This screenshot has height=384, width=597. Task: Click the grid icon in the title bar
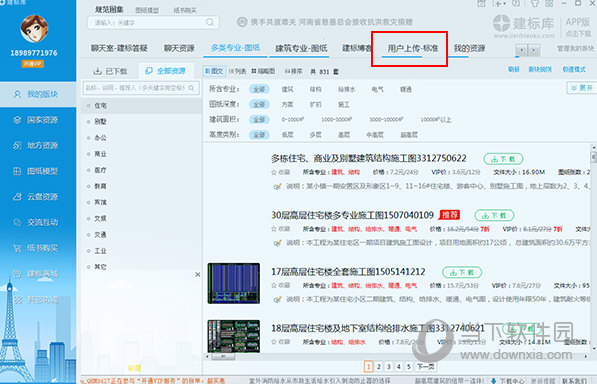click(549, 4)
